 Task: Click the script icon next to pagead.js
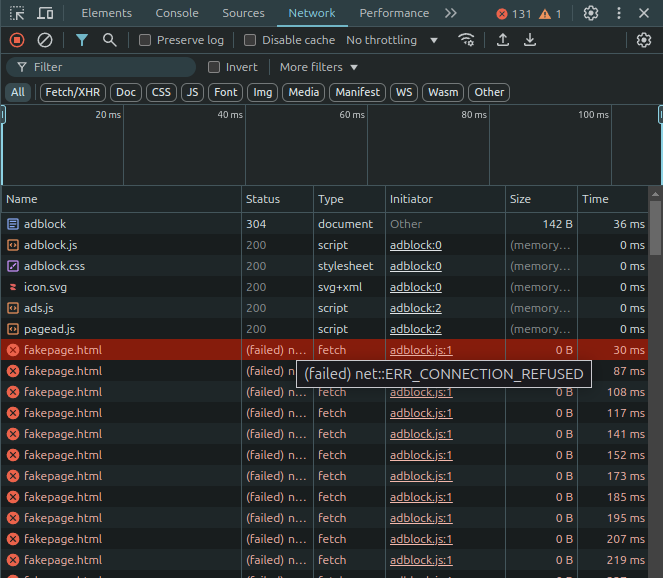(13, 329)
